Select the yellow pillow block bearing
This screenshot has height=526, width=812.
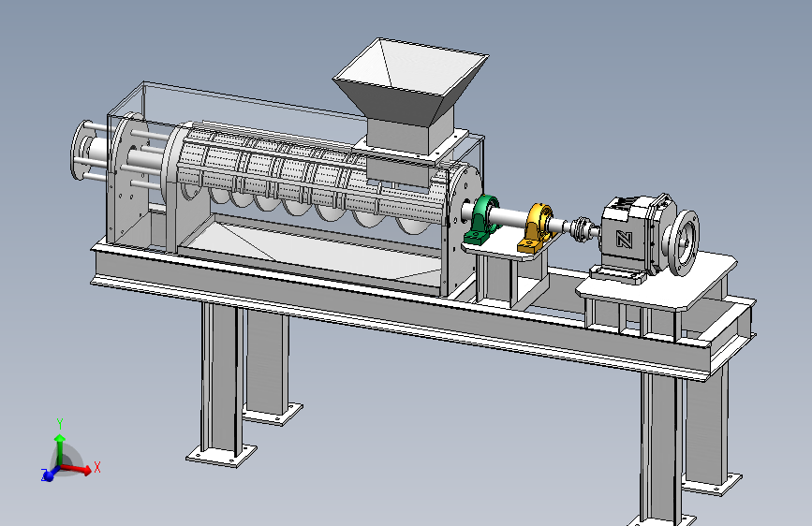(x=539, y=227)
